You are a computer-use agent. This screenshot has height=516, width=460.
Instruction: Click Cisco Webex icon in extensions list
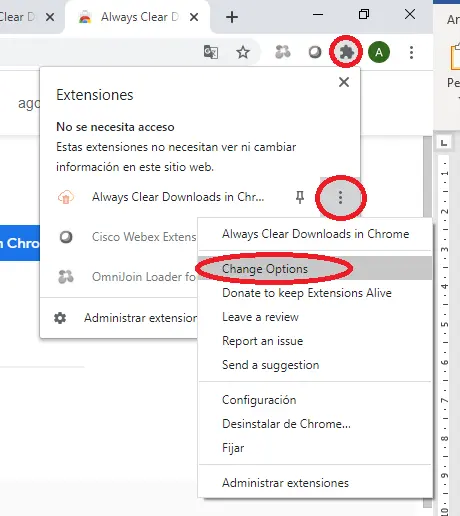point(66,237)
